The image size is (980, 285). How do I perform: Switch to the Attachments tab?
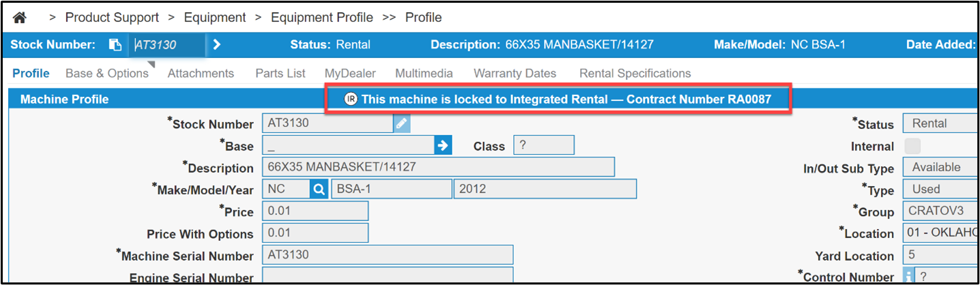pos(201,73)
